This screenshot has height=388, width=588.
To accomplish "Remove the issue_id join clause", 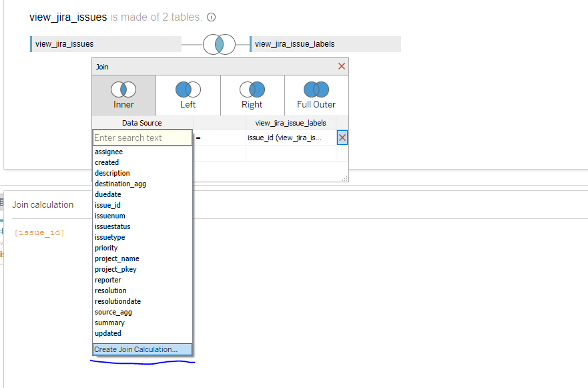I will pos(342,138).
